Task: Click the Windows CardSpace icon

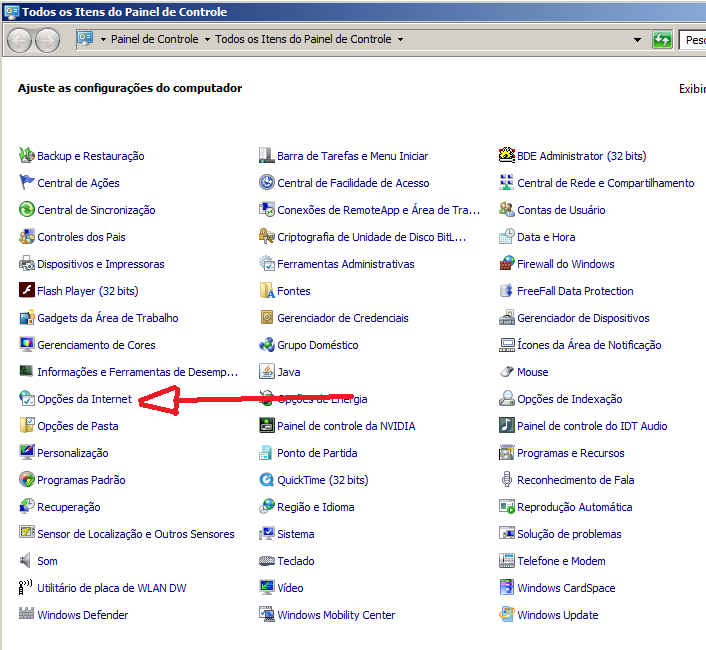Action: 507,587
